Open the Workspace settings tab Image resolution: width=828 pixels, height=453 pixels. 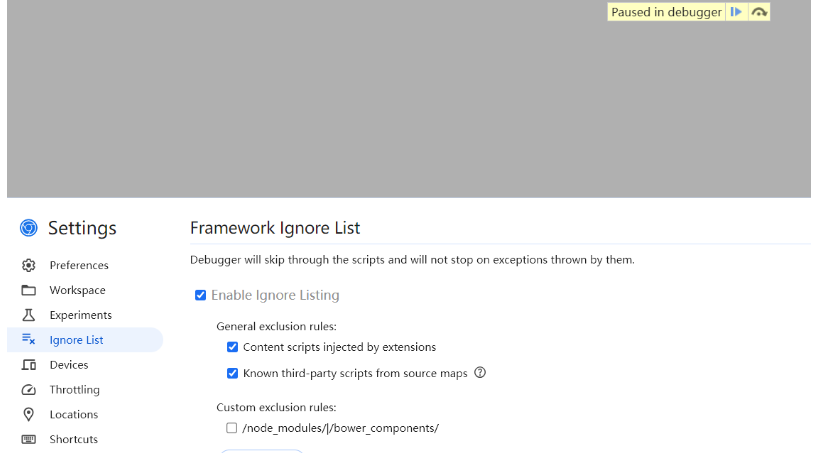[77, 290]
